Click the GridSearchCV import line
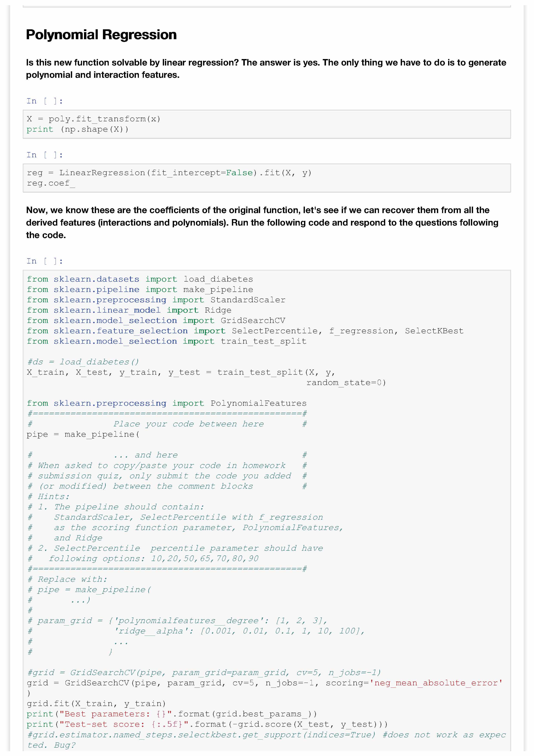Image resolution: width=534 pixels, height=756 pixels. [156, 320]
